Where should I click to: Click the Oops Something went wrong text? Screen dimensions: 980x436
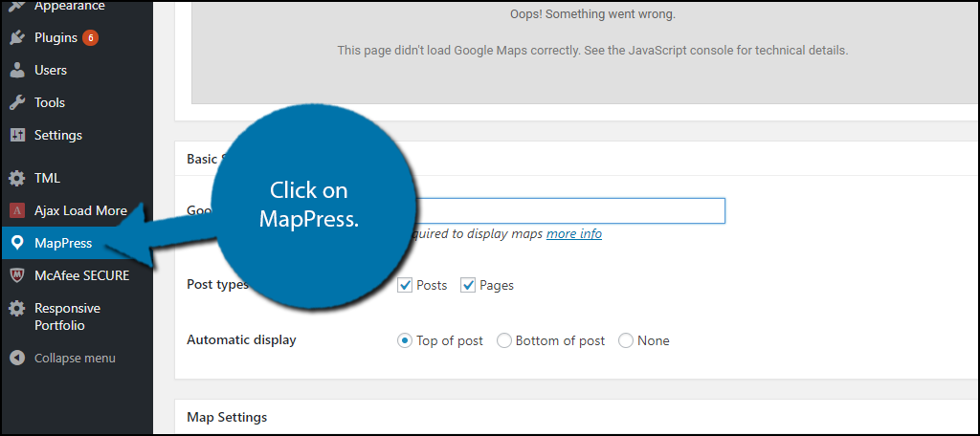(x=592, y=13)
